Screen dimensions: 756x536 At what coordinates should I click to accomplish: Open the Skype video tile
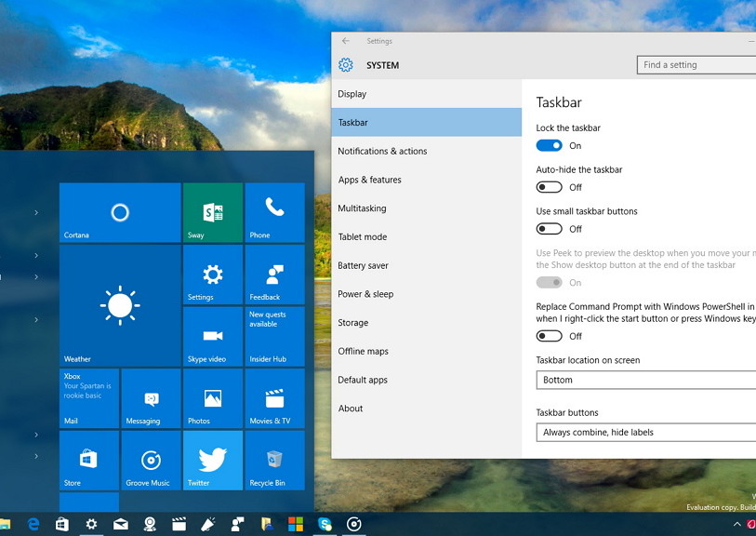click(212, 336)
